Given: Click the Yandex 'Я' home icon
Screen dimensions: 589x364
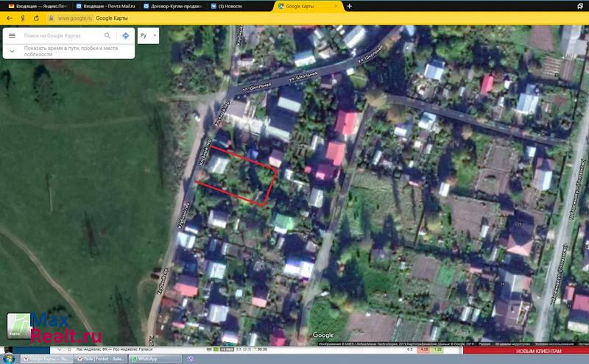Looking at the screenshot, I should (x=23, y=18).
